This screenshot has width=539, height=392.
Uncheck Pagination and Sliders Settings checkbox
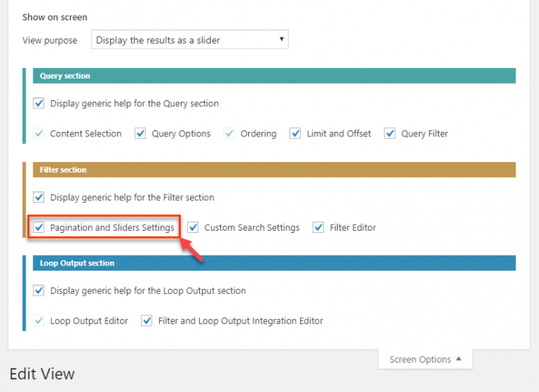point(39,228)
